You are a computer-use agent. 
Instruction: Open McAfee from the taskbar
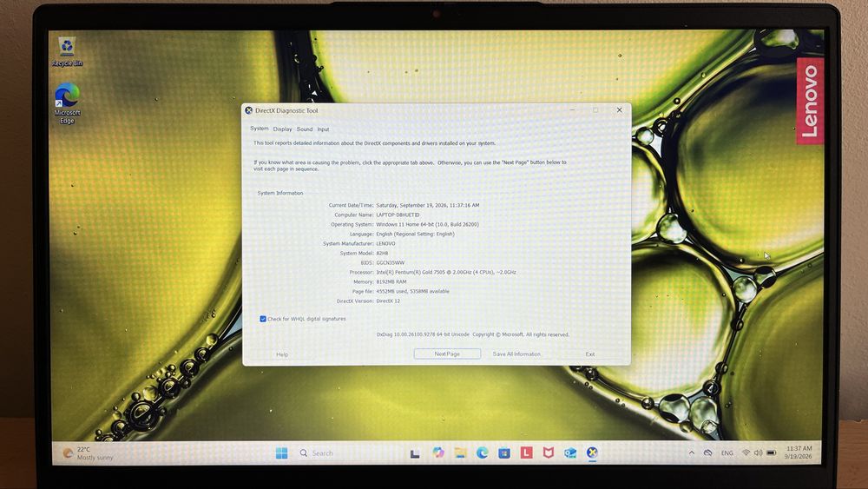click(548, 453)
